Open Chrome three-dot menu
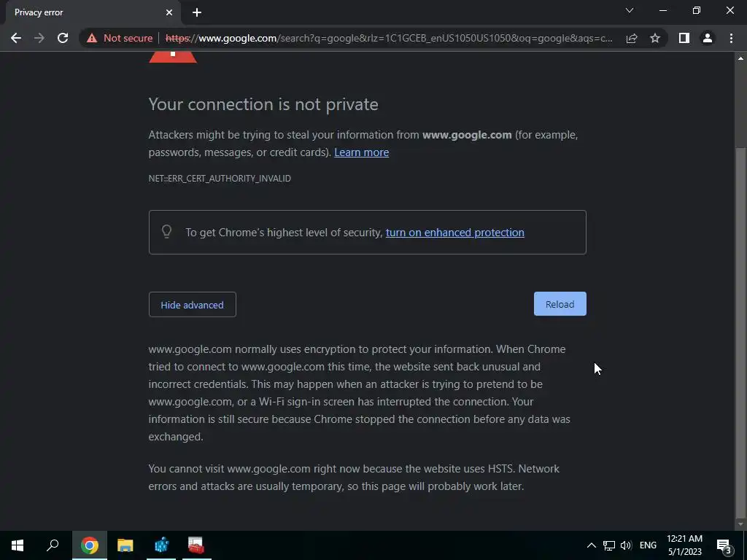This screenshot has height=560, width=747. 731,38
